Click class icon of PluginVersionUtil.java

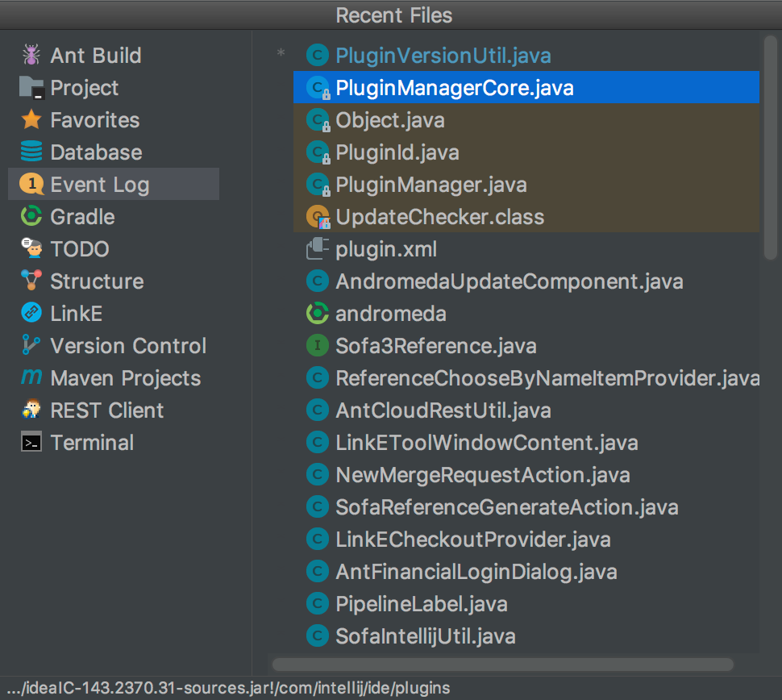click(x=317, y=56)
